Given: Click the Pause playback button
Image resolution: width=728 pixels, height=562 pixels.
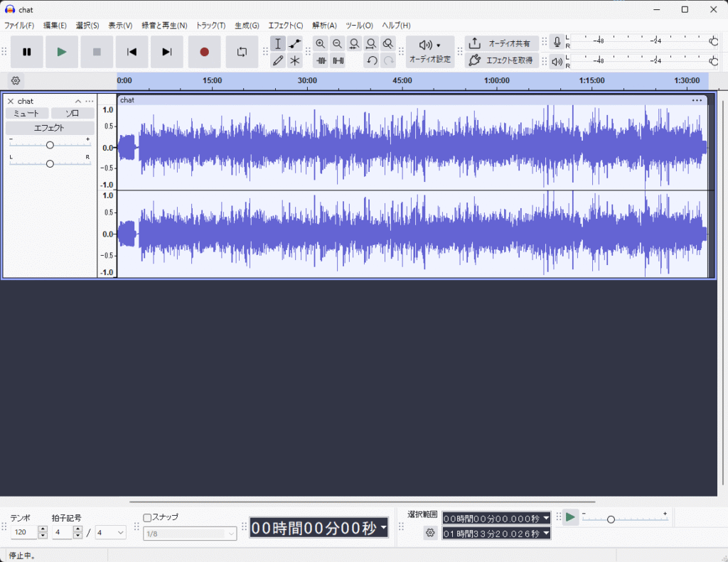Looking at the screenshot, I should click(x=27, y=52).
